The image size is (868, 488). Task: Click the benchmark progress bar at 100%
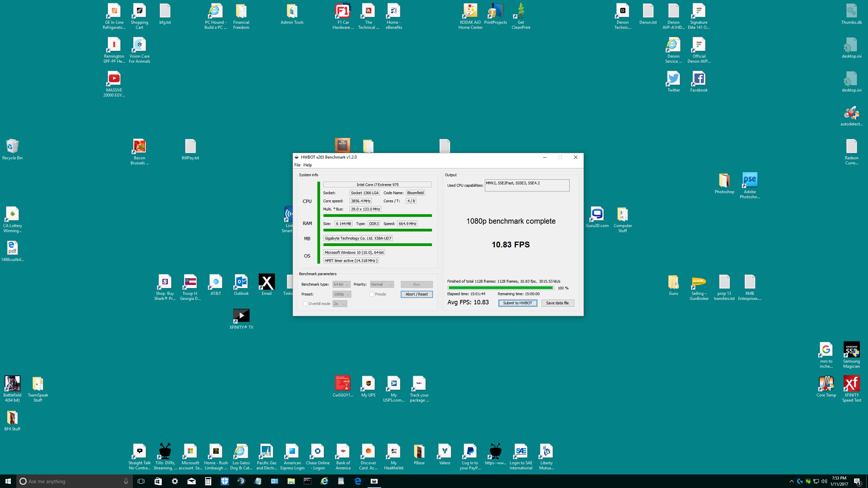(x=501, y=288)
